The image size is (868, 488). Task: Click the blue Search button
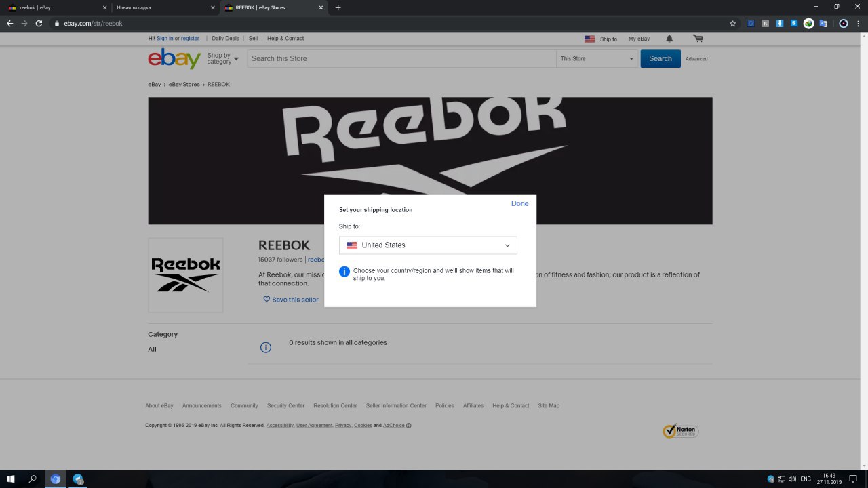(660, 59)
